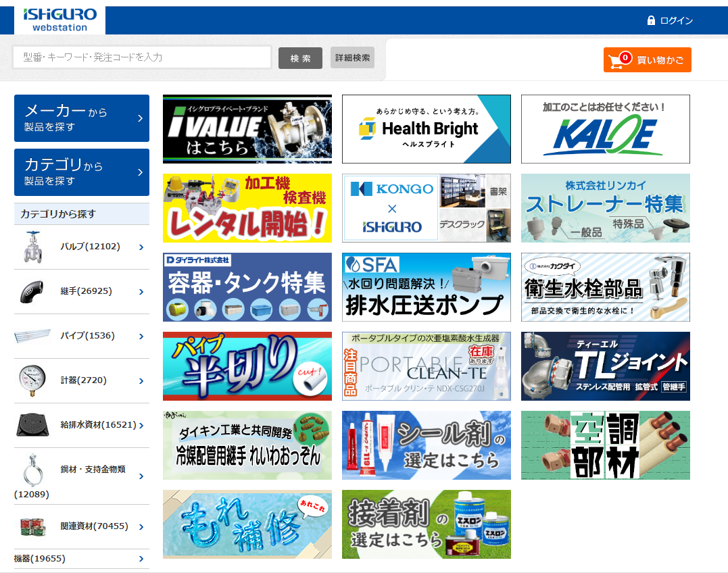The image size is (728, 573).
Task: Open the 関連資材(70455) category
Action: (94, 526)
